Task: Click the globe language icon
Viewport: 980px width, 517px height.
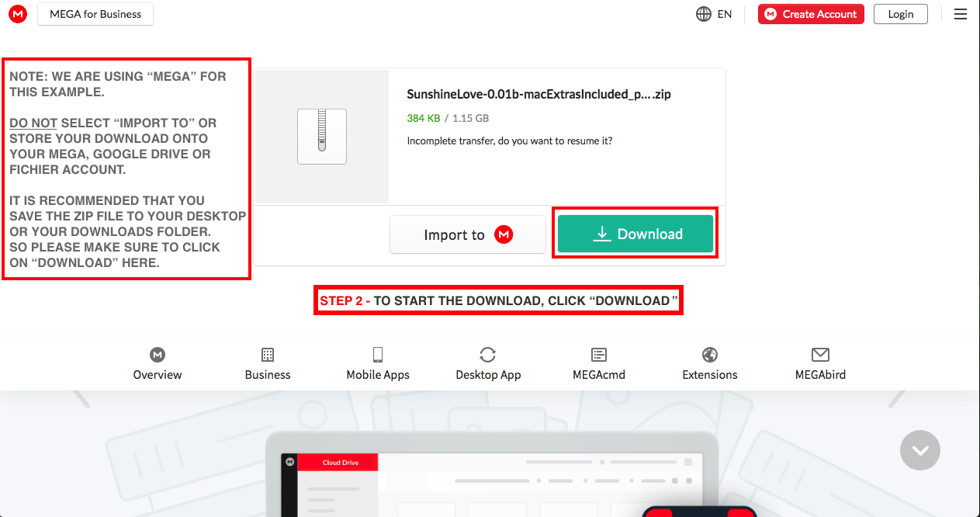Action: [704, 14]
